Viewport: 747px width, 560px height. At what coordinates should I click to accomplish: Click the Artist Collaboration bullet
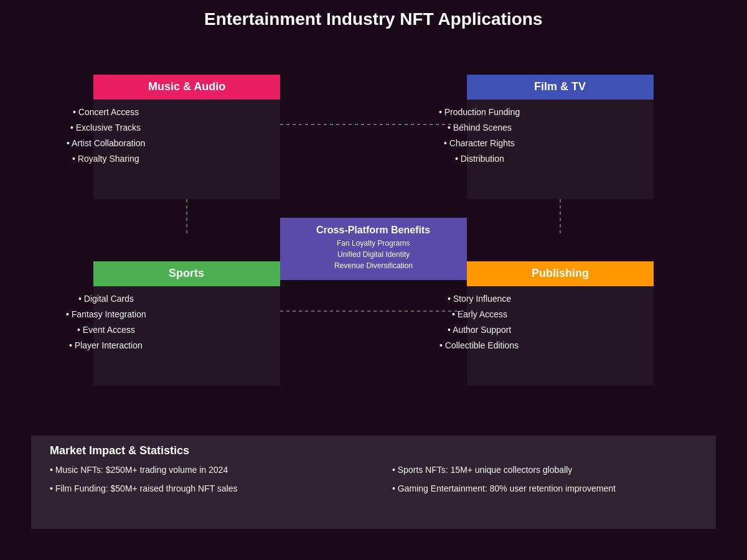(x=106, y=143)
